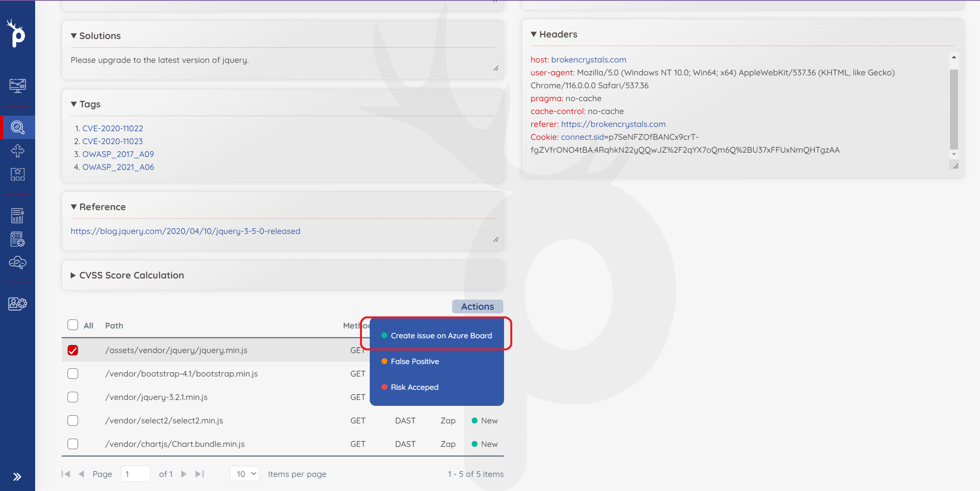980x491 pixels.
Task: Click the Actions button
Action: (478, 307)
